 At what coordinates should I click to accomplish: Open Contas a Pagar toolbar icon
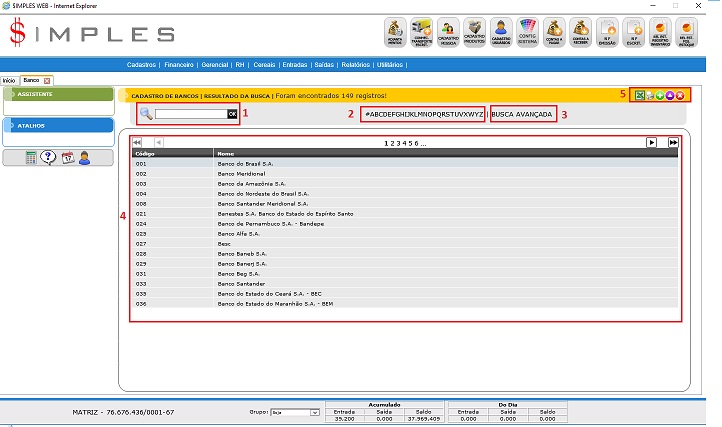555,32
